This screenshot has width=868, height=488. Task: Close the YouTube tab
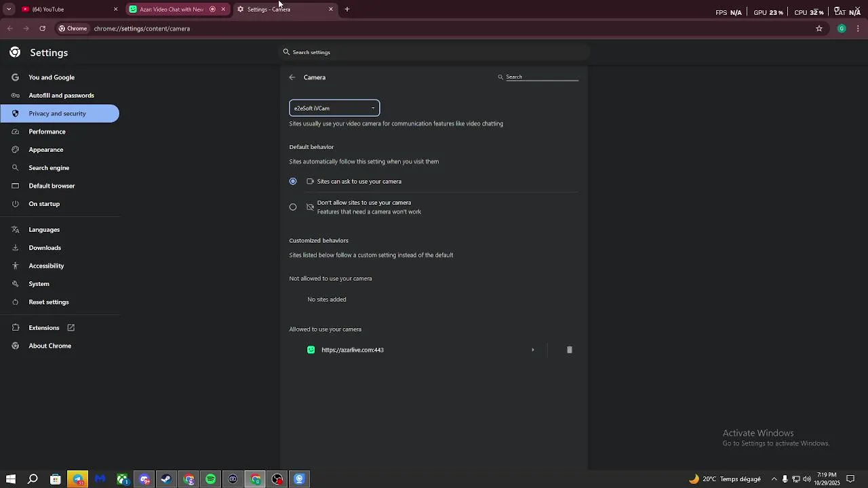115,9
